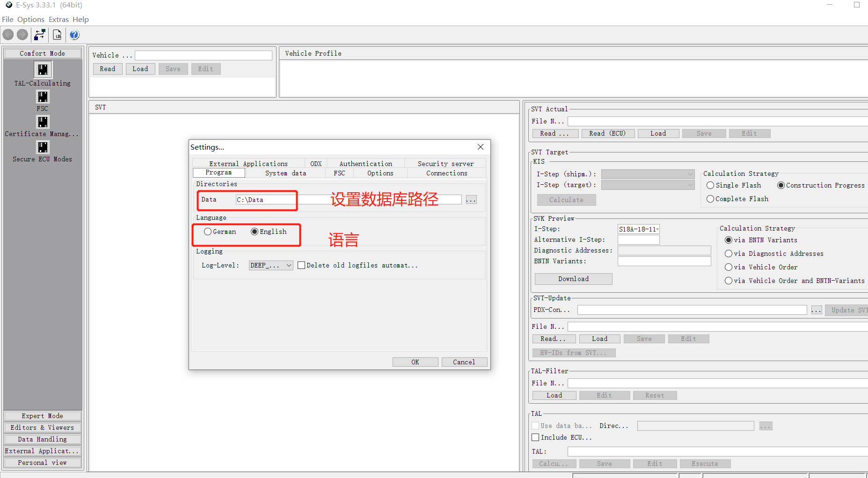Click the back arrow toolbar icon
The width and height of the screenshot is (868, 478).
tap(8, 35)
